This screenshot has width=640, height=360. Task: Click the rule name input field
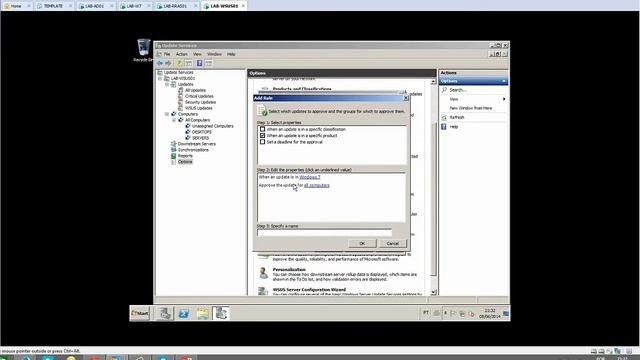324,233
